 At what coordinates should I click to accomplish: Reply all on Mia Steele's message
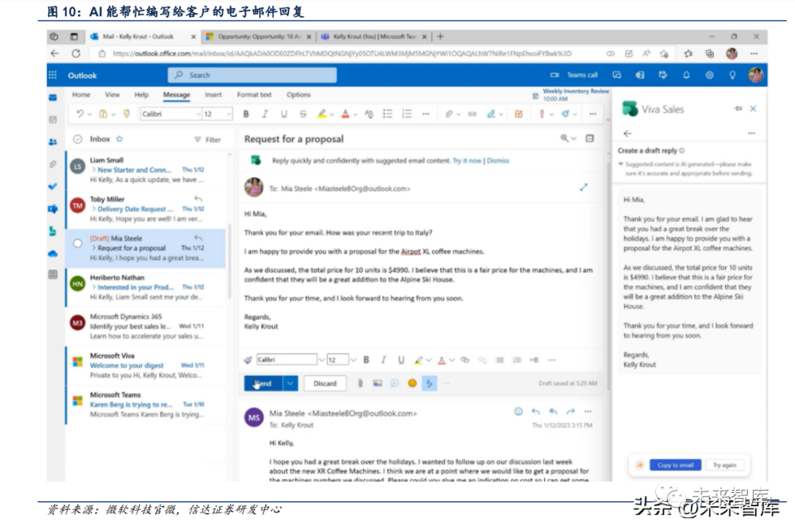(x=553, y=411)
